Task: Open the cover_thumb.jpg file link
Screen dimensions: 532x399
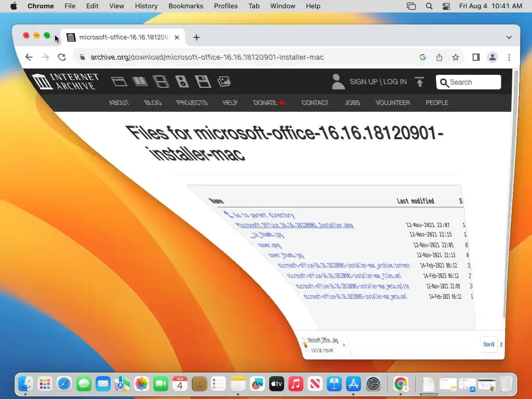Action: click(x=286, y=255)
